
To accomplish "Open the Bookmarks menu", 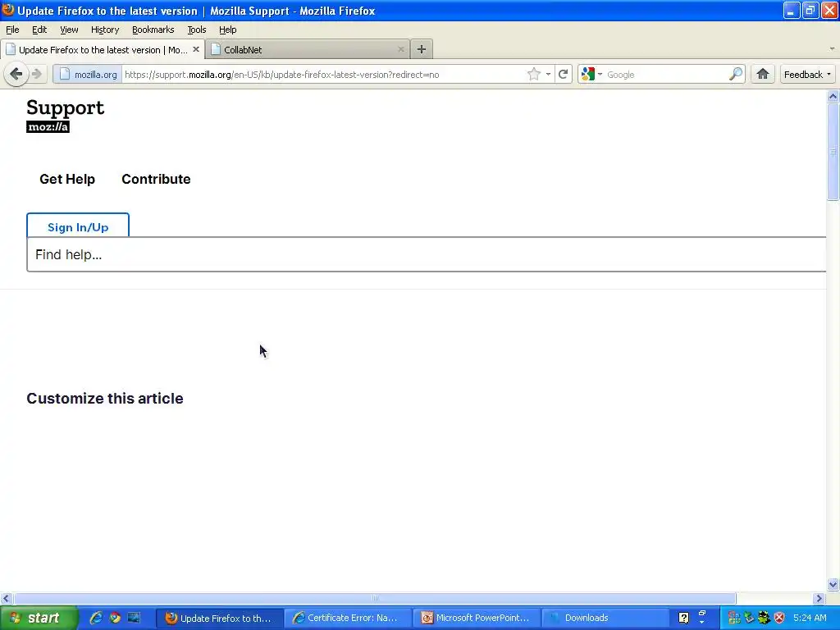I will (x=153, y=30).
